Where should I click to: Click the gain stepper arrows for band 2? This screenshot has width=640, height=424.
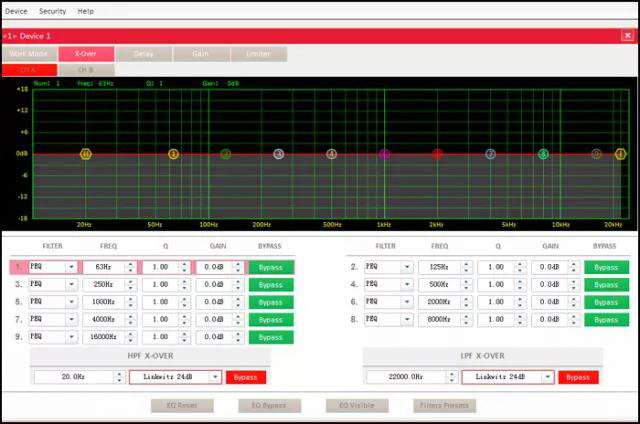[579, 267]
